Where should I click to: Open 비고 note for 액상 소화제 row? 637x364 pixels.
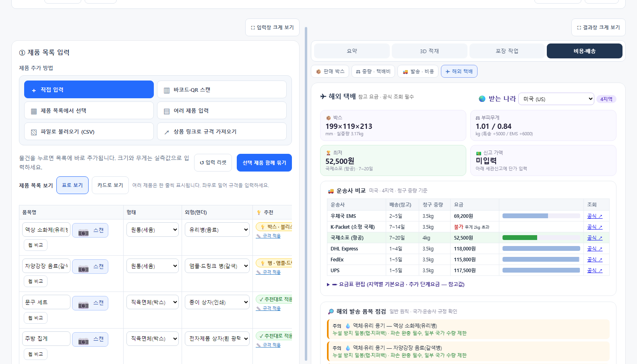(35, 245)
